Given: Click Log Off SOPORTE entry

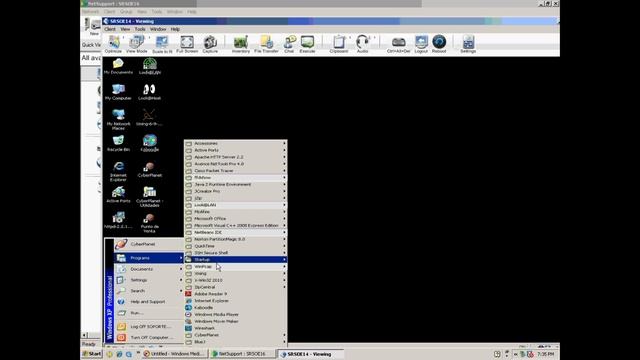Looking at the screenshot, I should (149, 327).
